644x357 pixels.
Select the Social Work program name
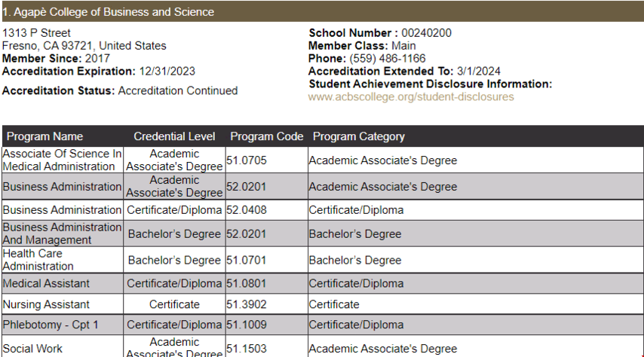click(x=32, y=349)
